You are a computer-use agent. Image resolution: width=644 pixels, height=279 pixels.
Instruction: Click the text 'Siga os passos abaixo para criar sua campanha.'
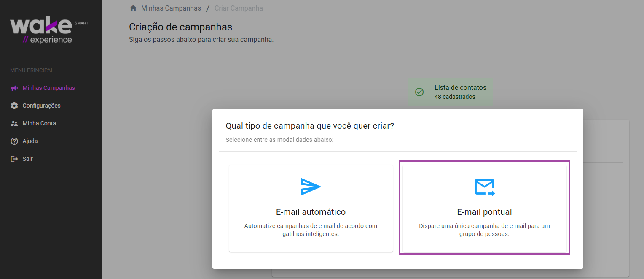click(201, 40)
